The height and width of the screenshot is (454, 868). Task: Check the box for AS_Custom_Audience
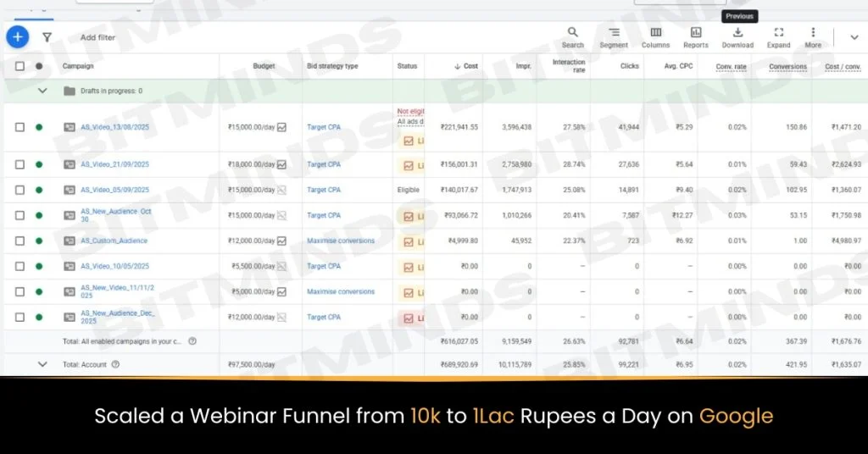pos(20,241)
